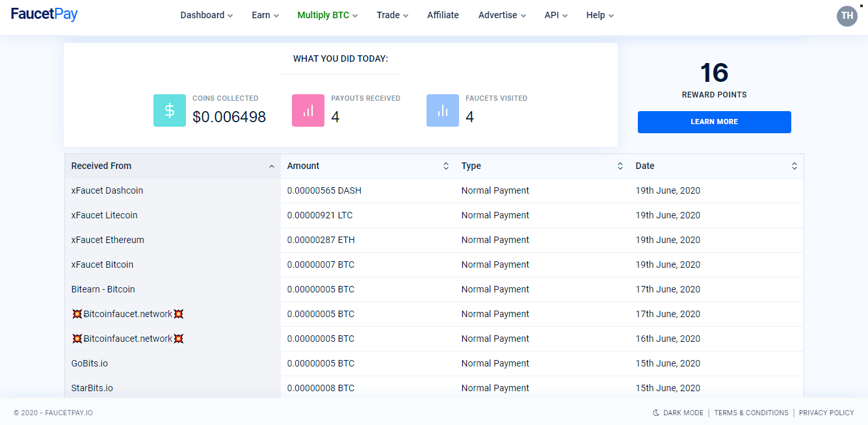Click the $0.006498 coins collected value

pyautogui.click(x=229, y=117)
